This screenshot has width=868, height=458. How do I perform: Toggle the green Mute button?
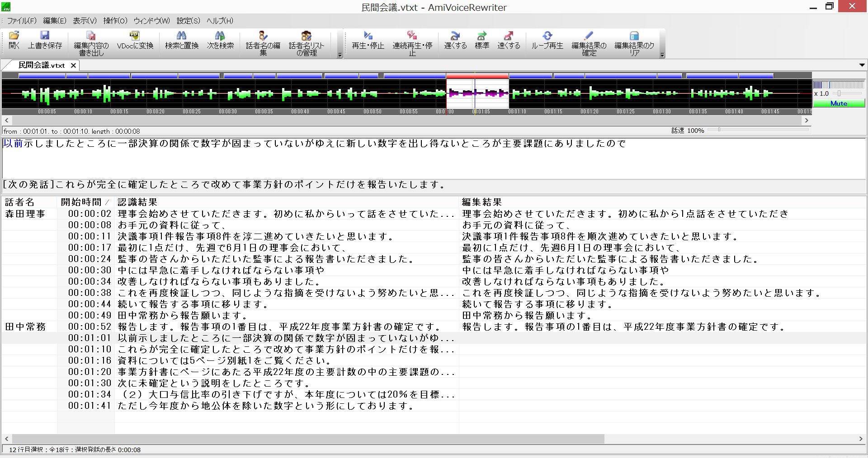[x=839, y=103]
